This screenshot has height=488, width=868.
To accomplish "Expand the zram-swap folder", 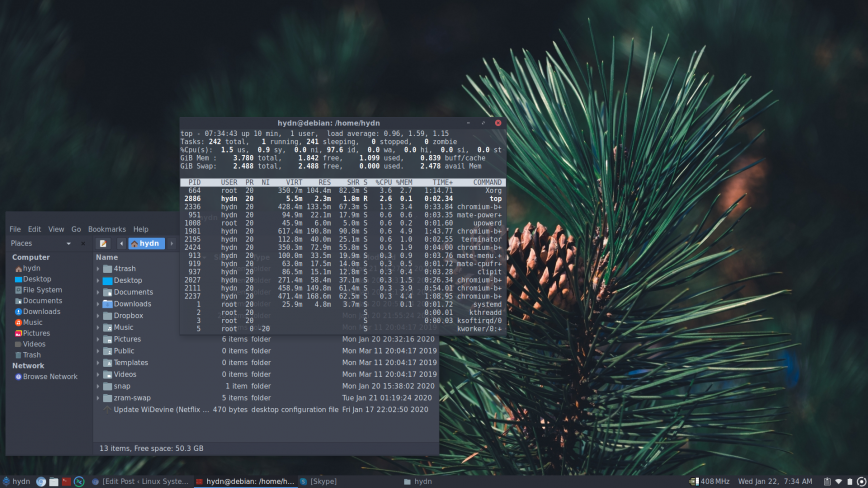I will [99, 398].
